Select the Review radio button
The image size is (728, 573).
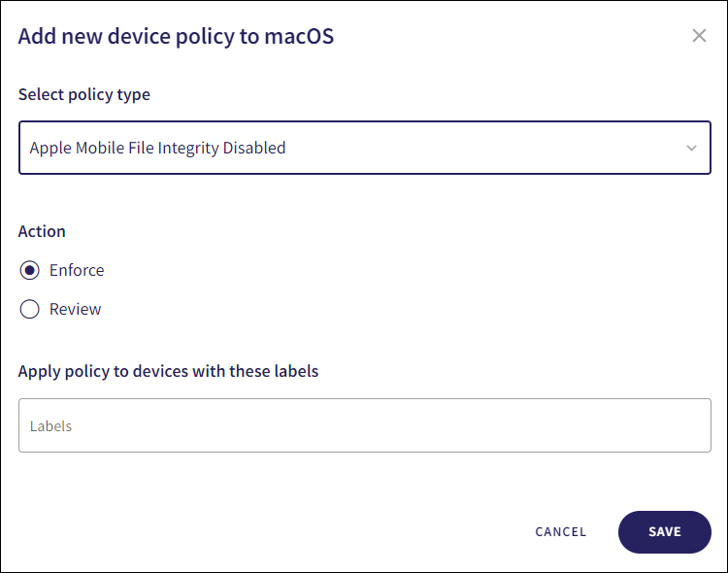click(x=30, y=309)
